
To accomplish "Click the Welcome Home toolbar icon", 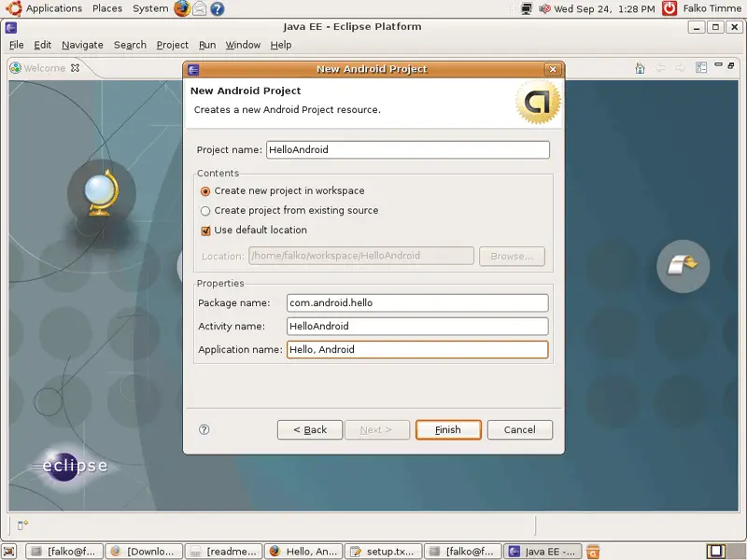I will 640,68.
